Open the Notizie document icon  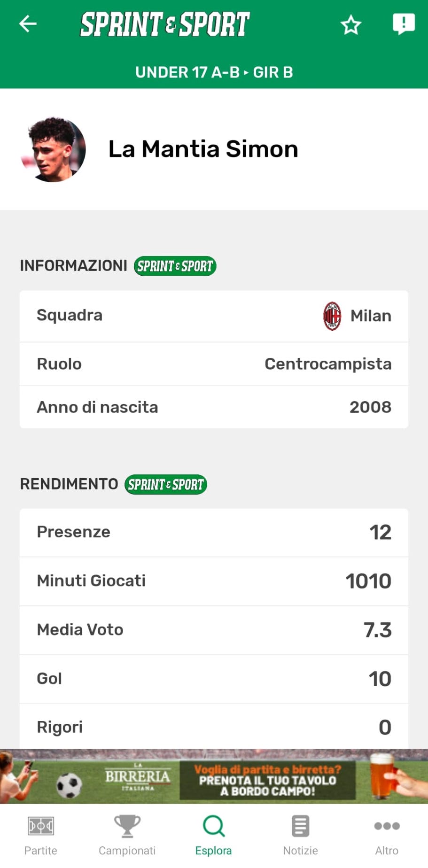(x=300, y=826)
